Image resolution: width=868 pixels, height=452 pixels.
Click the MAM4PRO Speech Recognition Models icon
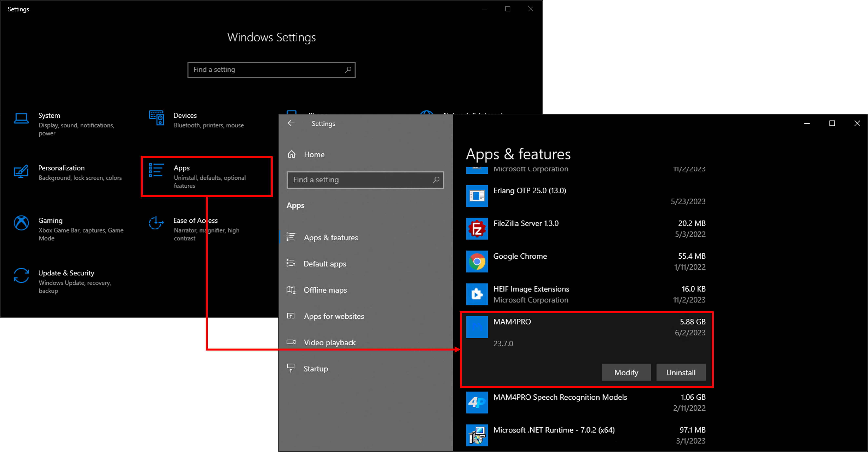[x=477, y=403]
